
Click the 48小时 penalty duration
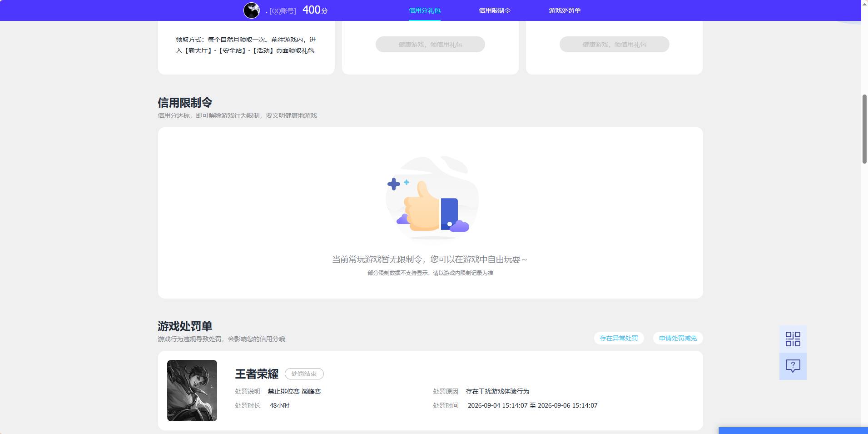(279, 405)
